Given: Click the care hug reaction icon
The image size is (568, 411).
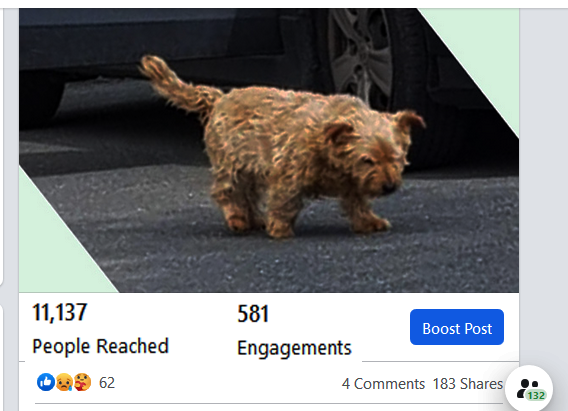Looking at the screenshot, I should click(82, 382).
